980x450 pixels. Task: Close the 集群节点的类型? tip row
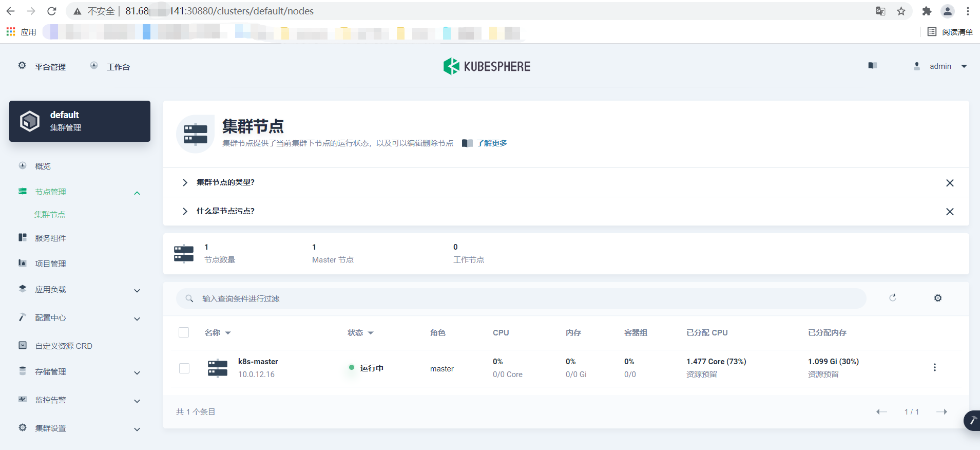[950, 183]
